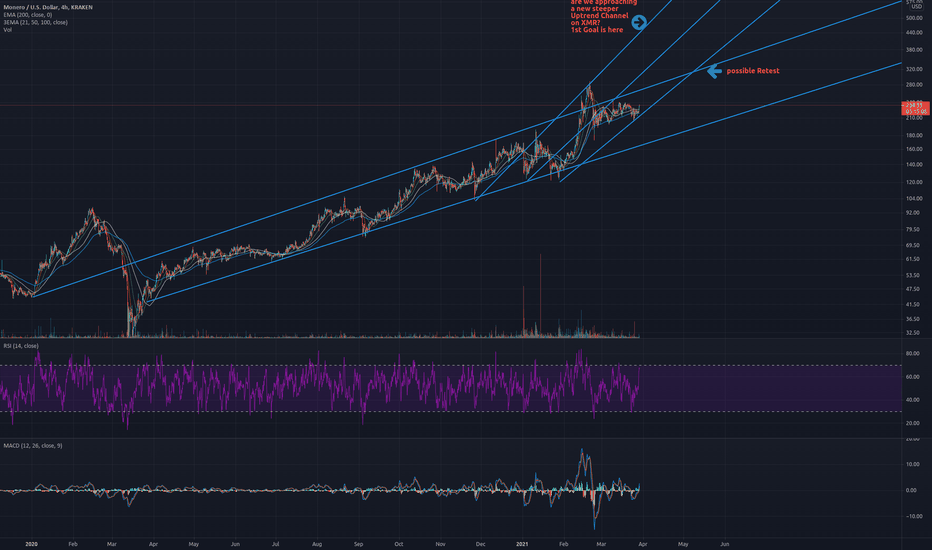Click the left-pointing arrow icon beside 'possible Retest'
The width and height of the screenshot is (932, 550).
point(714,71)
